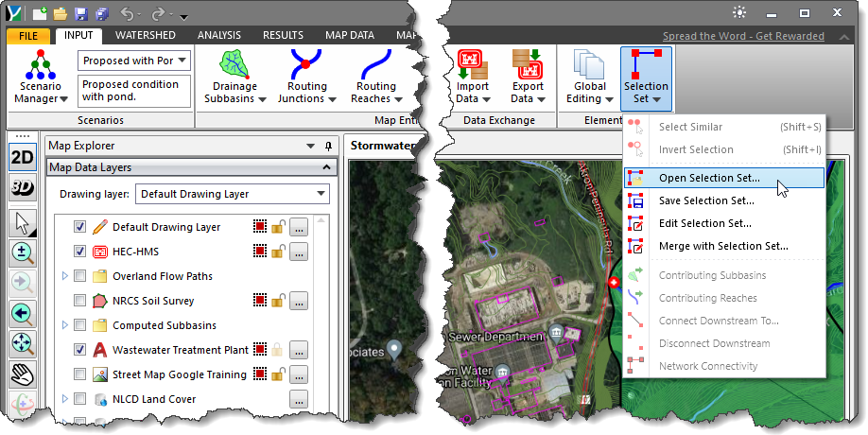Expand the Overland Flow Paths folder

(x=64, y=275)
